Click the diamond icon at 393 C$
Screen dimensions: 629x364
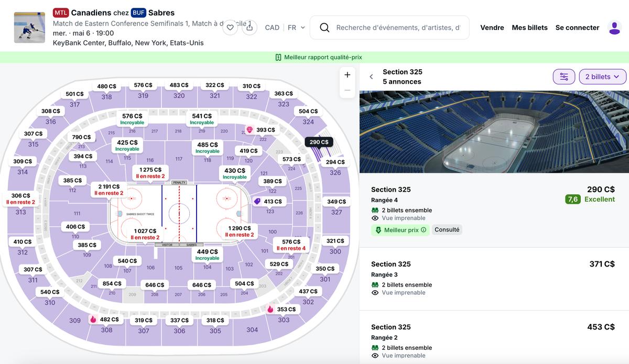pyautogui.click(x=250, y=130)
